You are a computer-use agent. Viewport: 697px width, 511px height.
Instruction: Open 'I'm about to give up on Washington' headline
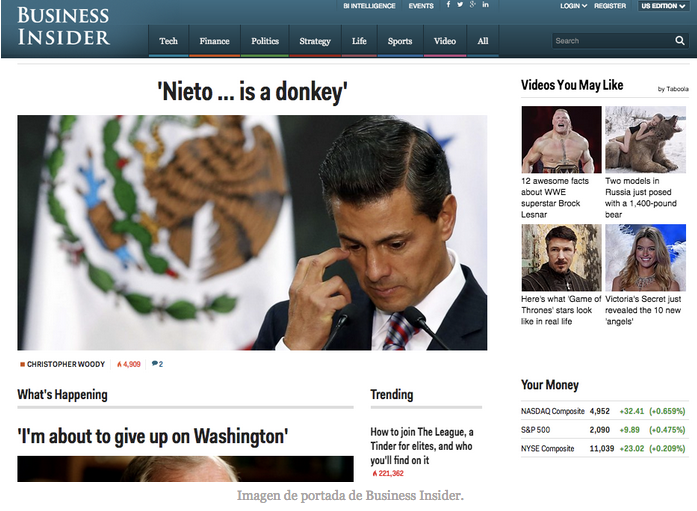(x=152, y=436)
